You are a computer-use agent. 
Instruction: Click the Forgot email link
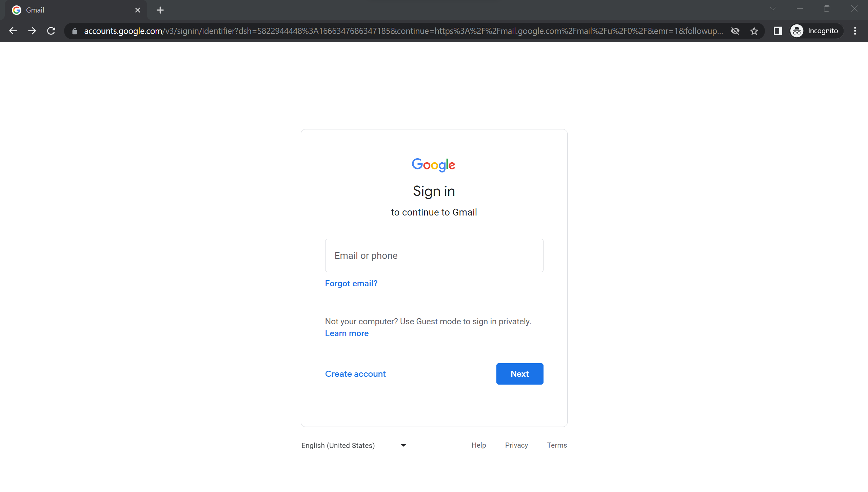click(351, 283)
